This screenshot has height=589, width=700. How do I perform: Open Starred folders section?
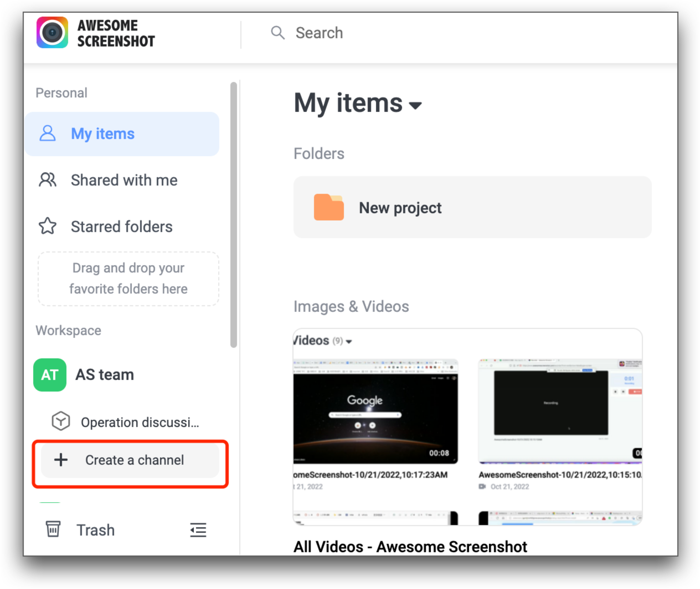[122, 227]
